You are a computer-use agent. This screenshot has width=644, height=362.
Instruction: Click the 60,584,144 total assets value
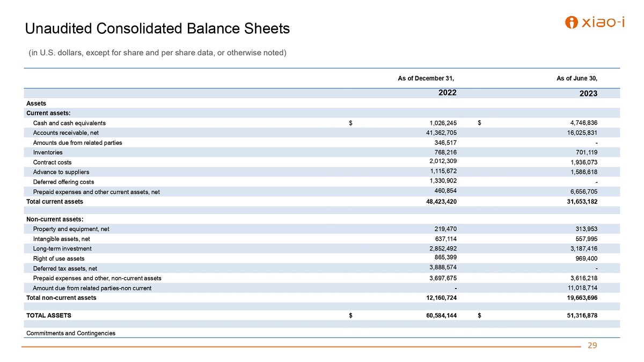(438, 315)
